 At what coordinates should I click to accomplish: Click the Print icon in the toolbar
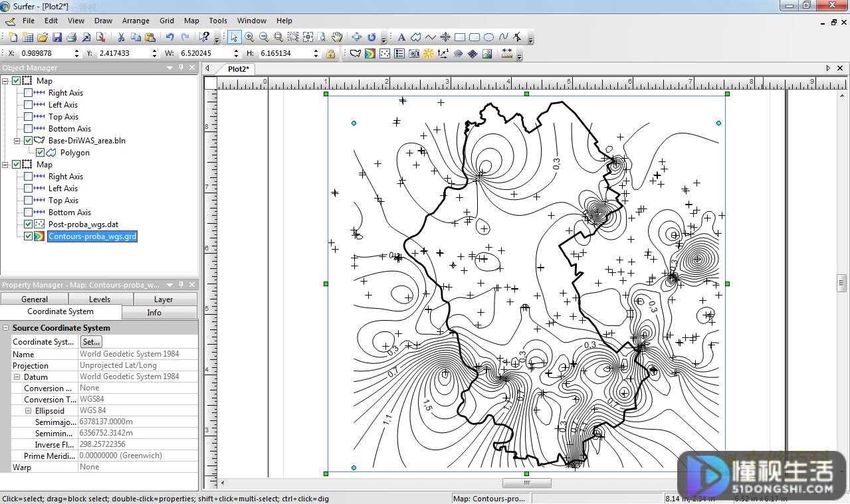pyautogui.click(x=71, y=37)
